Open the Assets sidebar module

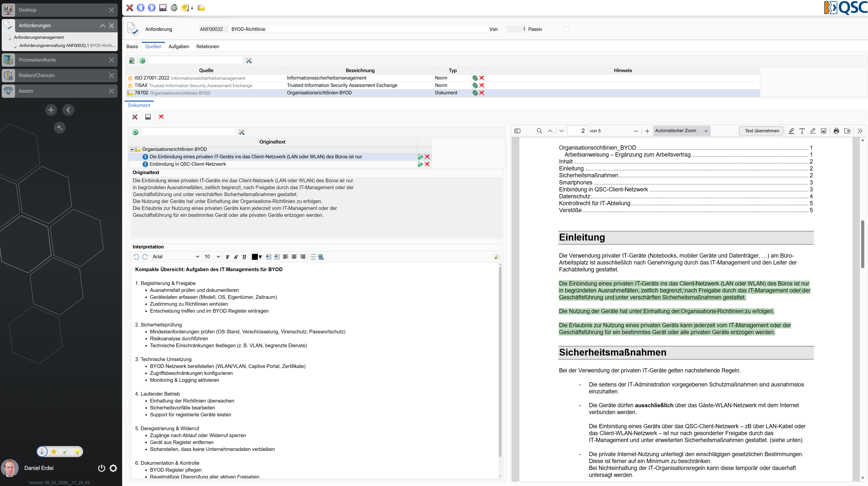coord(60,91)
